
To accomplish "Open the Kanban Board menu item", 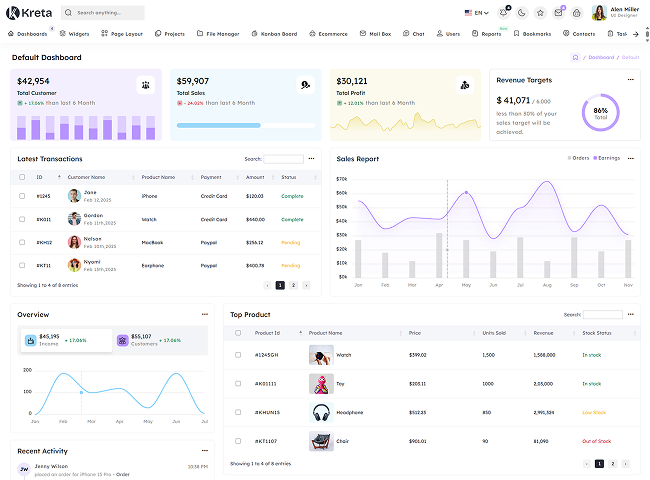I will point(275,34).
